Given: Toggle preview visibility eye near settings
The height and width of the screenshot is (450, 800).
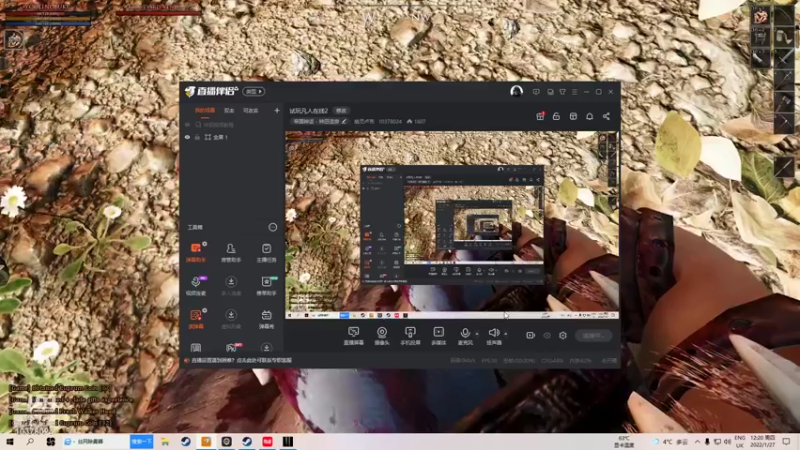Looking at the screenshot, I should pyautogui.click(x=547, y=335).
